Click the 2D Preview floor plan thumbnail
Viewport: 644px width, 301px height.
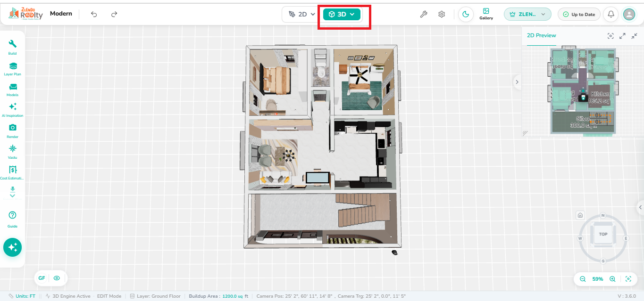[x=583, y=91]
